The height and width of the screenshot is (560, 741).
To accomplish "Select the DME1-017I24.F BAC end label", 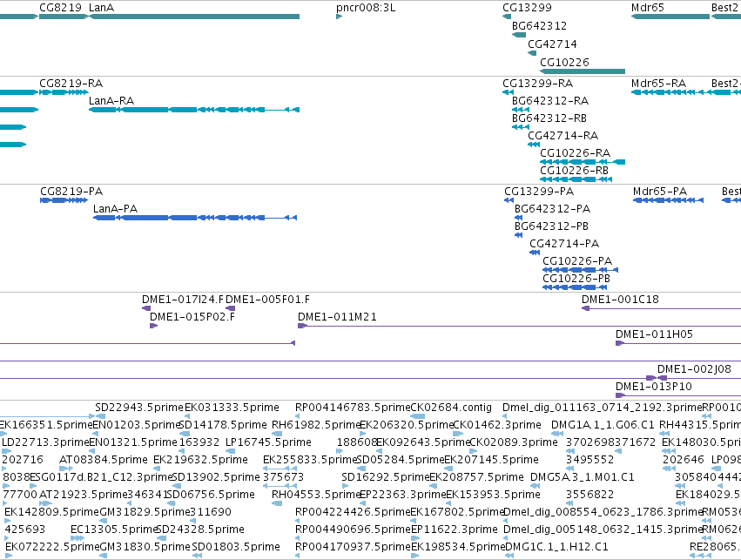I will (183, 300).
